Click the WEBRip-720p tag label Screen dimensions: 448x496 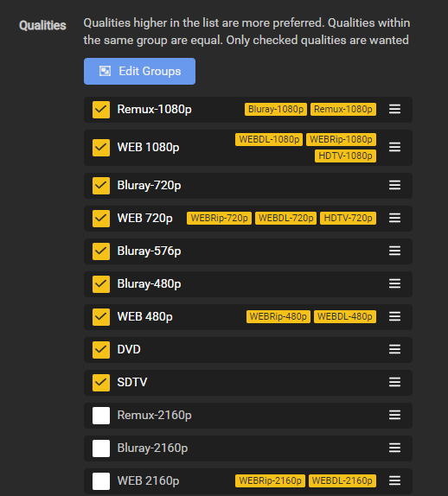(x=219, y=219)
